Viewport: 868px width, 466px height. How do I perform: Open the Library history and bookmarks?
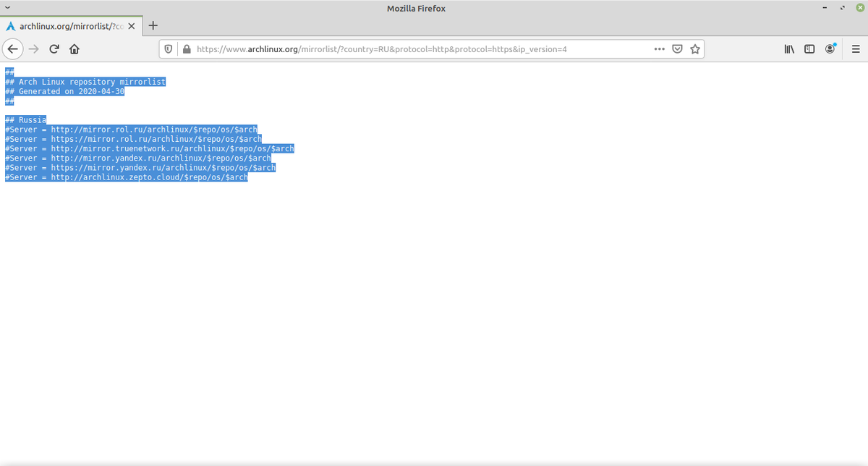[x=790, y=49]
